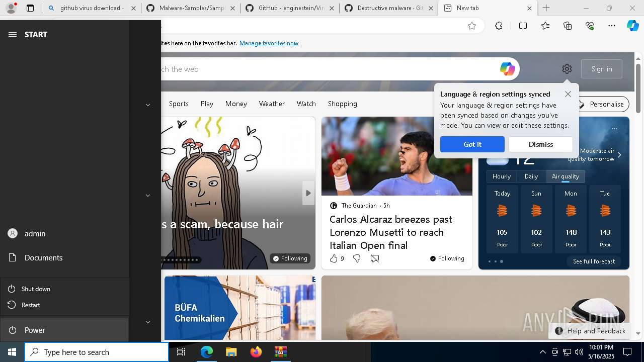The image size is (644, 362).
Task: Click the Sign in button
Action: coord(602,69)
